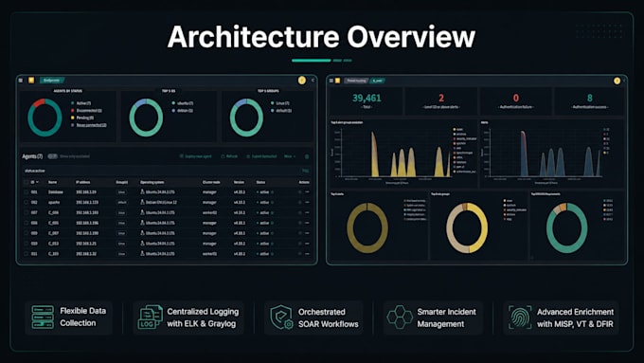Open the hamburger menu in the Threat hunting dashboard

331,81
